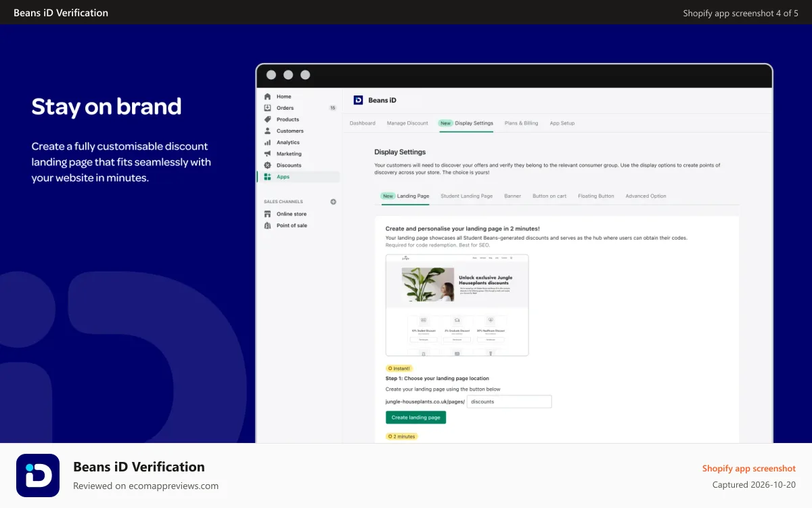Click the Products tag icon
Viewport: 812px width, 508px height.
[267, 119]
